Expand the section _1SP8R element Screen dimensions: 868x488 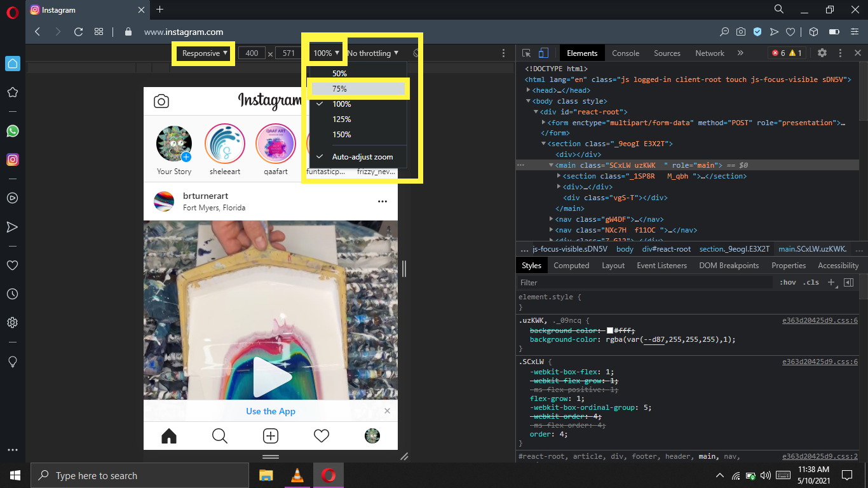[x=559, y=176]
